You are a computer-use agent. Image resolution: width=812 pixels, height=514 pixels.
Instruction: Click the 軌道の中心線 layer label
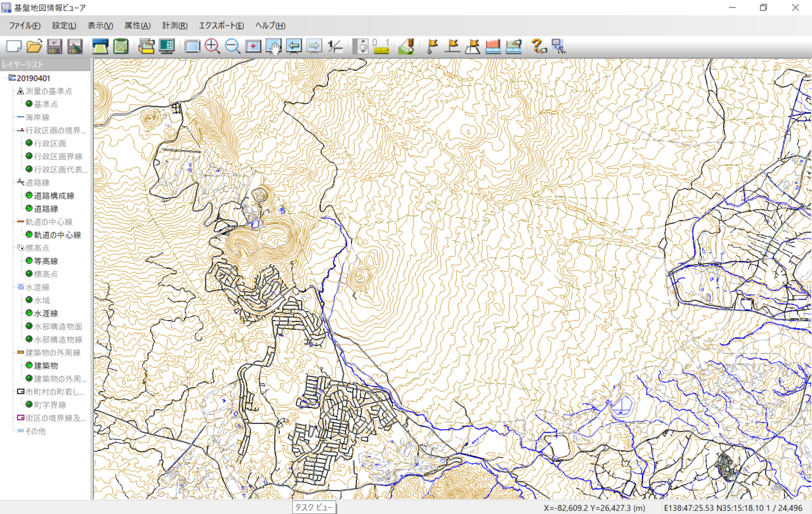pyautogui.click(x=57, y=235)
